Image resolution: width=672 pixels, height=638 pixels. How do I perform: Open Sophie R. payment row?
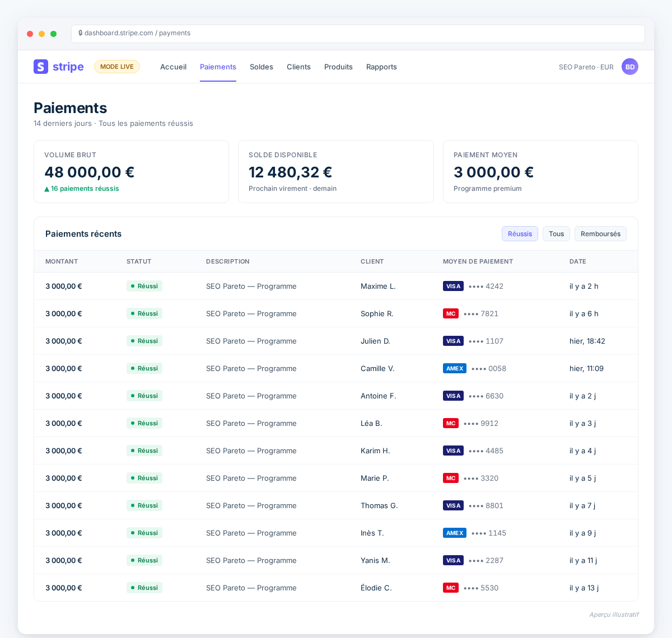coord(336,313)
